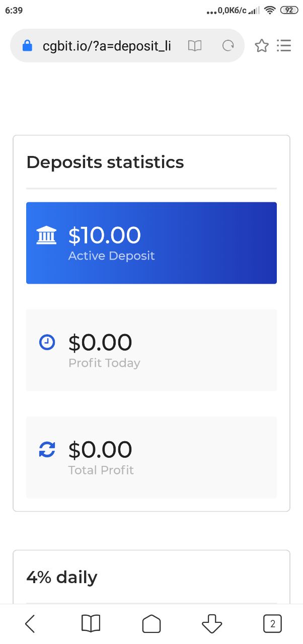This screenshot has width=303, height=644.
Task: Go to the browser home page
Action: coord(151,624)
